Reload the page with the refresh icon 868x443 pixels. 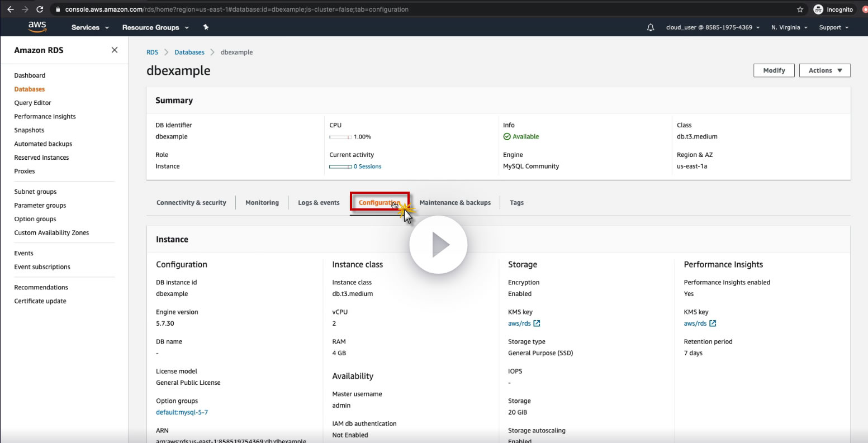click(x=40, y=9)
